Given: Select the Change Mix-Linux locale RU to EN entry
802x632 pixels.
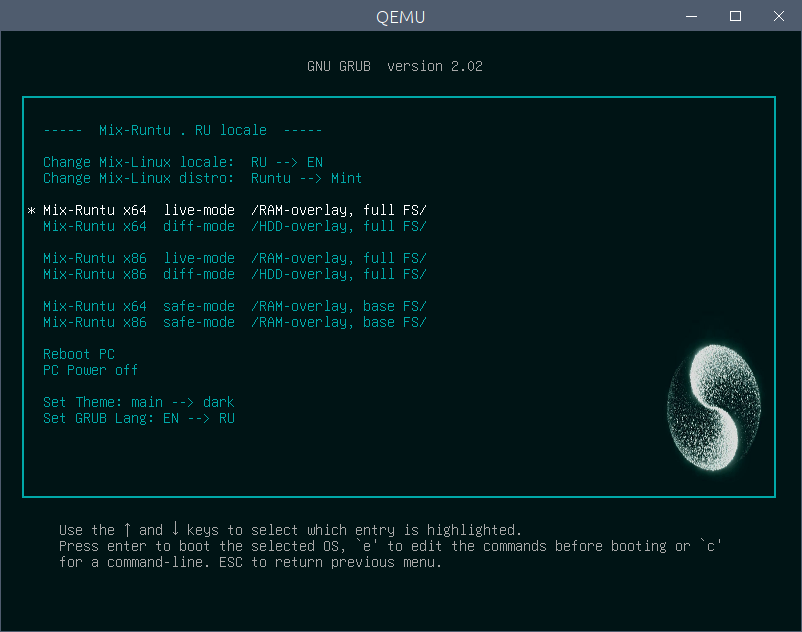Looking at the screenshot, I should pyautogui.click(x=183, y=162).
